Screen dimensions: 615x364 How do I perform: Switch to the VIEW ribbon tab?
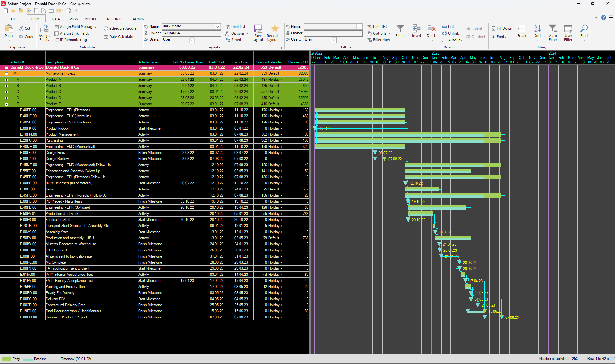tap(74, 19)
